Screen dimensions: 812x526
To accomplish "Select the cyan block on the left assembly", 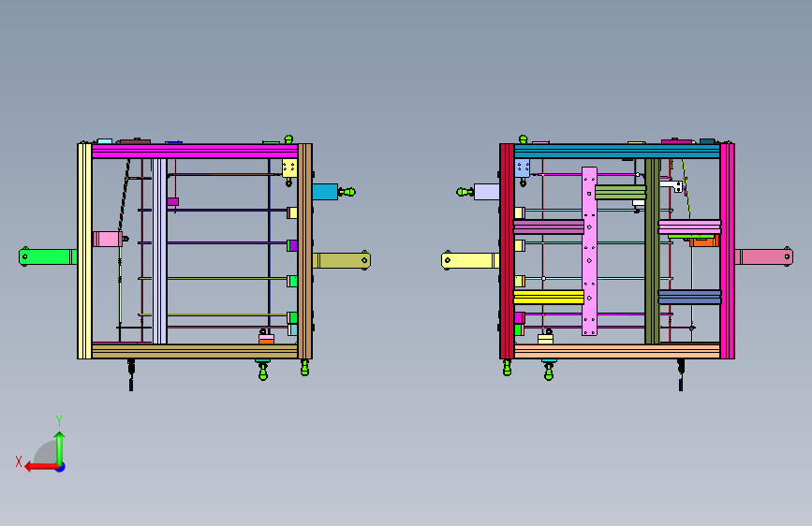I will point(325,192).
